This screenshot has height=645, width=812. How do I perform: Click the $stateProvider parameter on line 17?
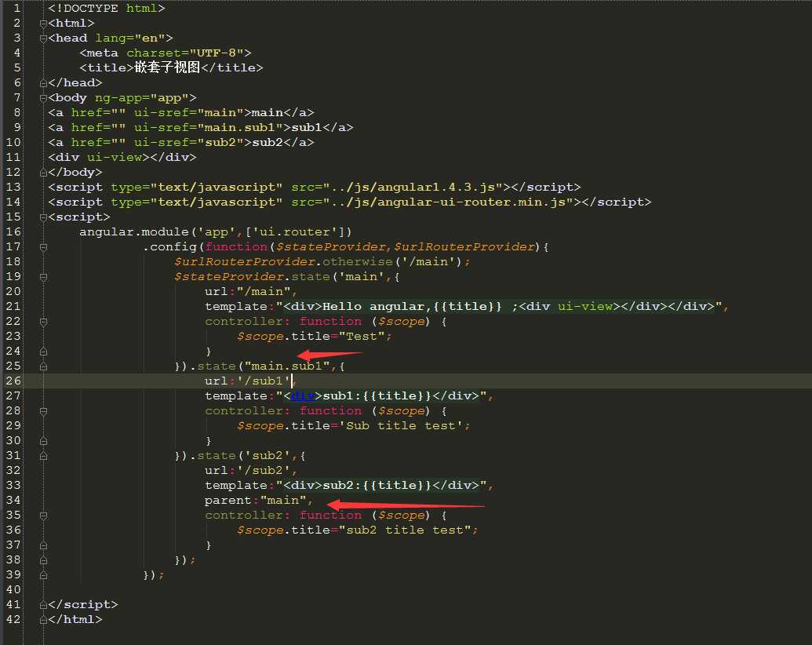pos(331,246)
